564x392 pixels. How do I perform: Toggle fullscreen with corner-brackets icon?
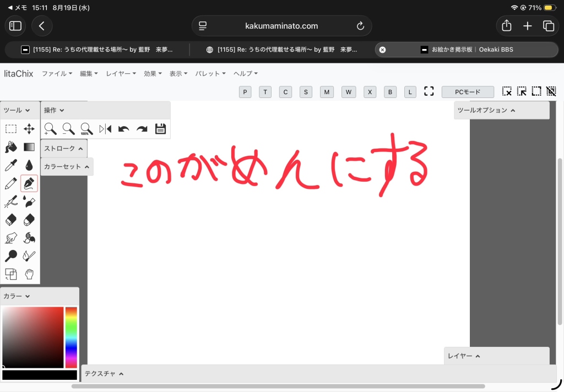point(429,91)
